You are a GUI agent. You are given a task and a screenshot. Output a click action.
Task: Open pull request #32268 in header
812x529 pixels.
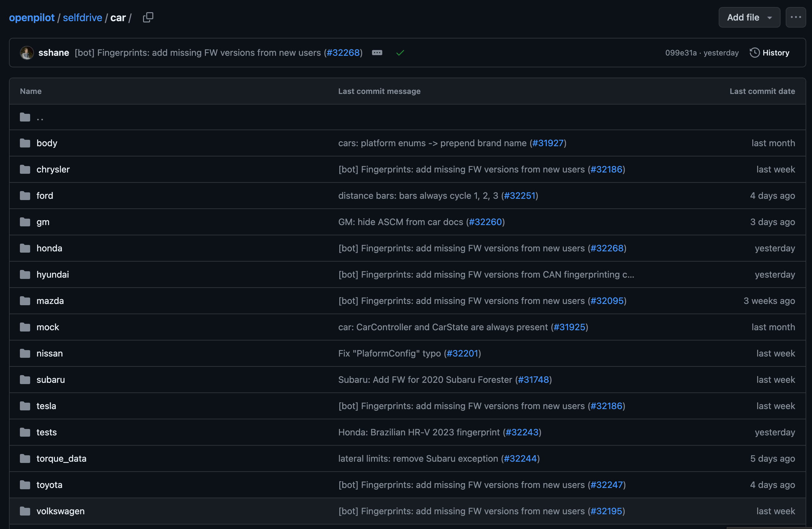click(343, 53)
